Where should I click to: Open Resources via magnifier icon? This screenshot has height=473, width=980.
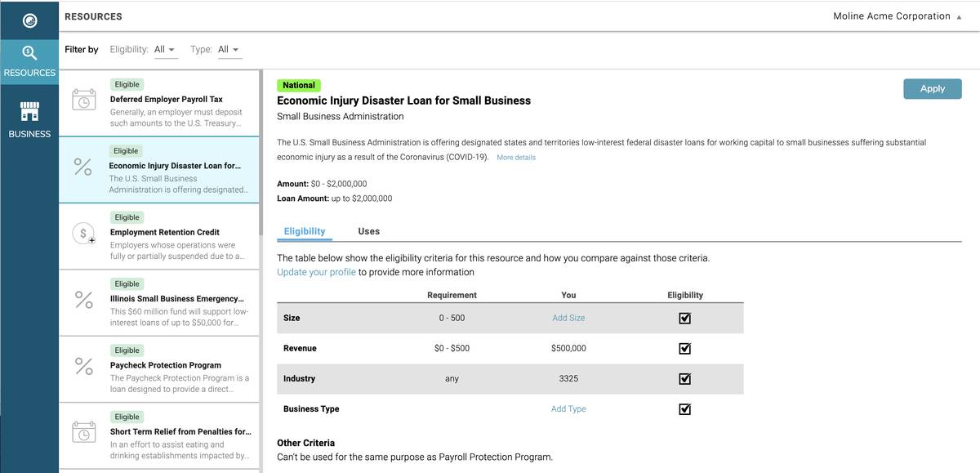click(29, 54)
